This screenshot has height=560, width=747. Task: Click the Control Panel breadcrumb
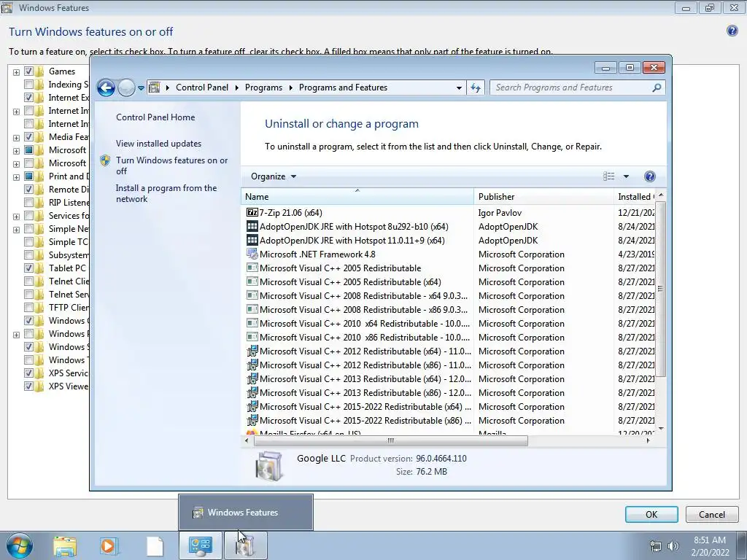pos(202,87)
